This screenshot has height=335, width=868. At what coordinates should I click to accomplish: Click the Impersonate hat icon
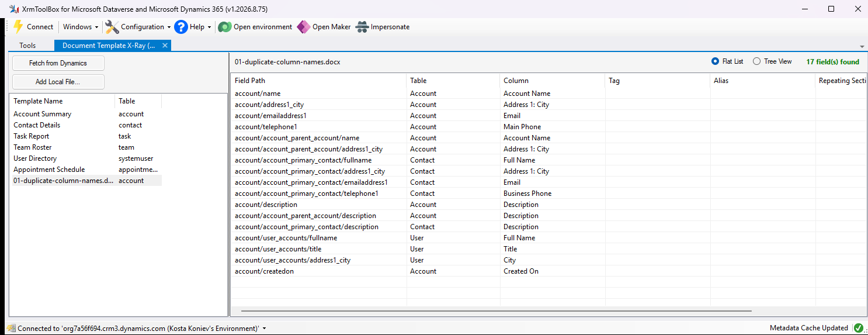362,27
